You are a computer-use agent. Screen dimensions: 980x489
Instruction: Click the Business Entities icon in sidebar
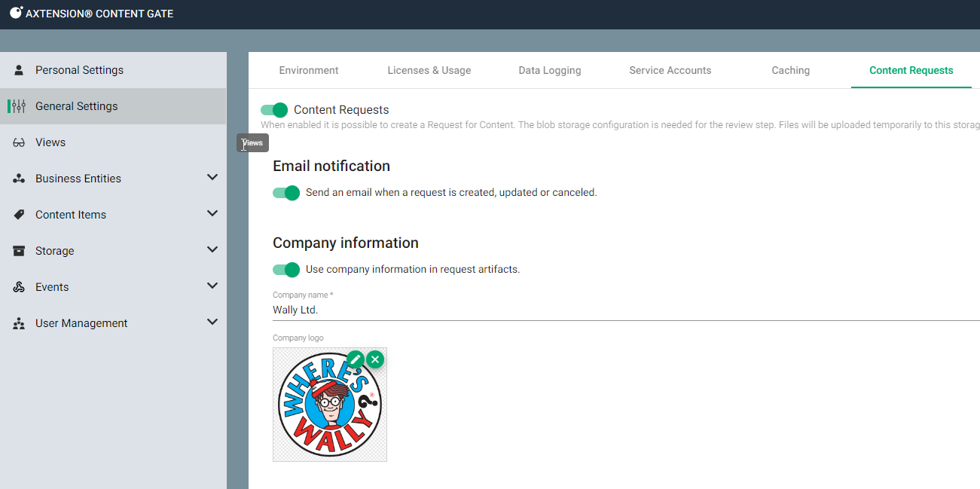click(x=20, y=179)
